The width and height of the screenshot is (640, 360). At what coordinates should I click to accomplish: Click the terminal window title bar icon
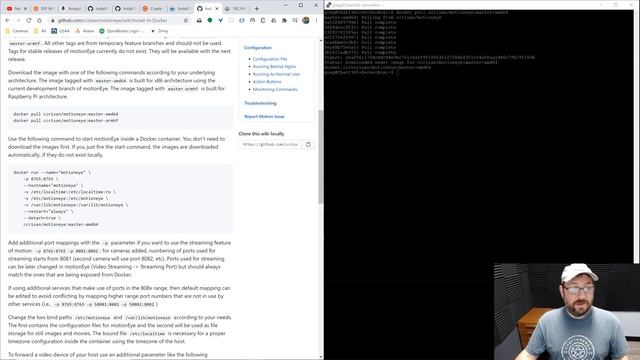tap(329, 5)
